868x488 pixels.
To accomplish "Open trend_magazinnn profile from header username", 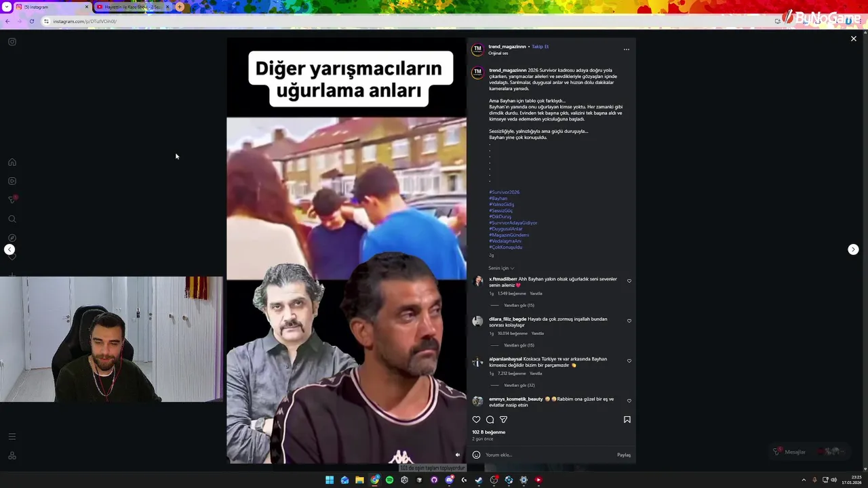I will pos(507,47).
